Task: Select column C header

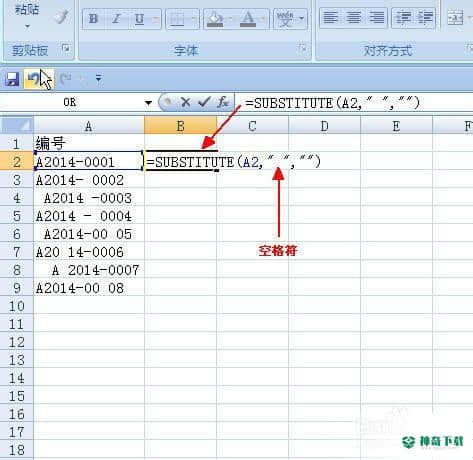Action: 252,126
